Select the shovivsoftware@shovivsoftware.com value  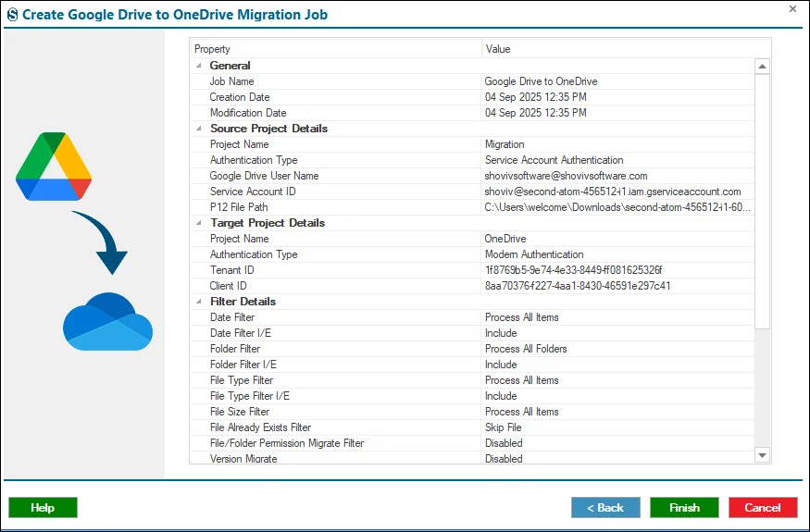point(566,176)
